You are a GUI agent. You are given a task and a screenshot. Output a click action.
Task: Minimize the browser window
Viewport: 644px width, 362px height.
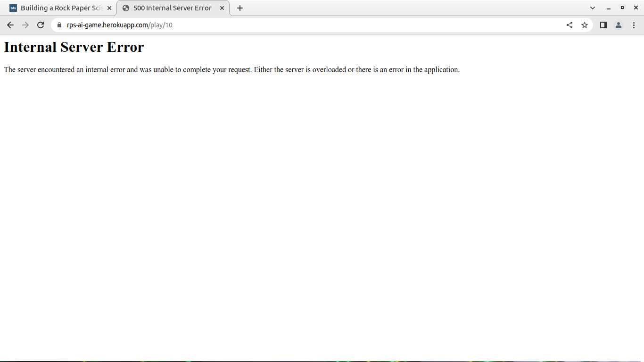point(608,8)
